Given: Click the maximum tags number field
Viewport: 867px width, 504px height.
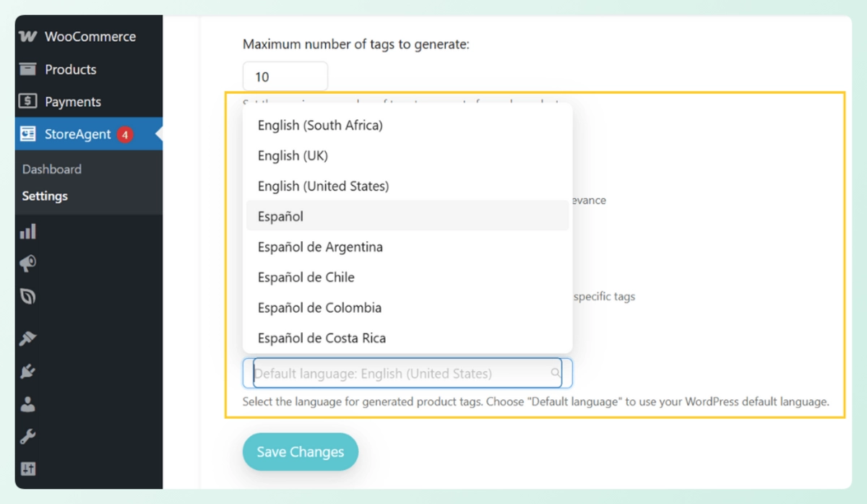Looking at the screenshot, I should [285, 77].
